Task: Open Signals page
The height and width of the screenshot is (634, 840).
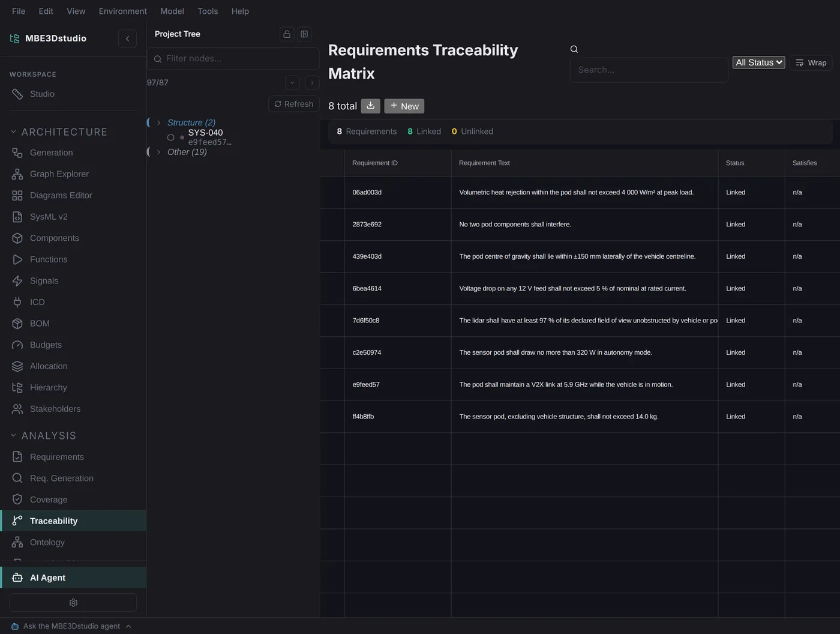Action: pyautogui.click(x=73, y=280)
